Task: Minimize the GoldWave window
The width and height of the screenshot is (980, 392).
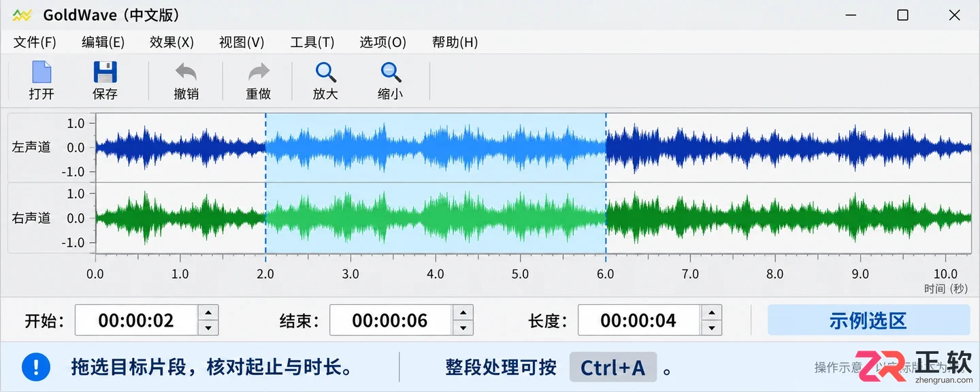Action: (x=851, y=15)
